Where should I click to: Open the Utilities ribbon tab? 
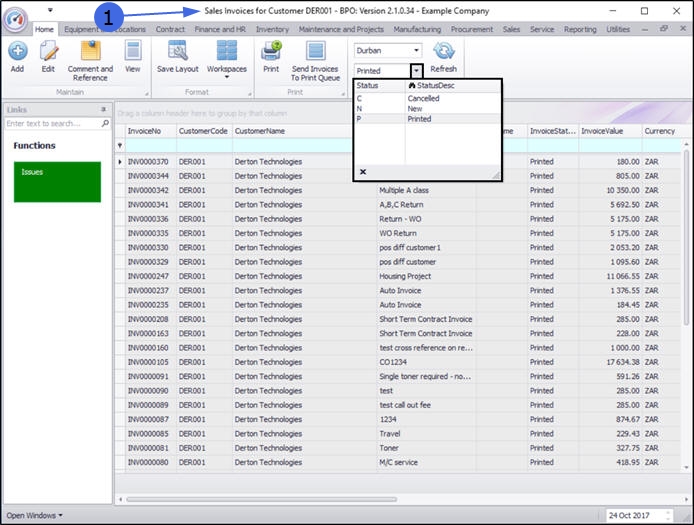(618, 29)
